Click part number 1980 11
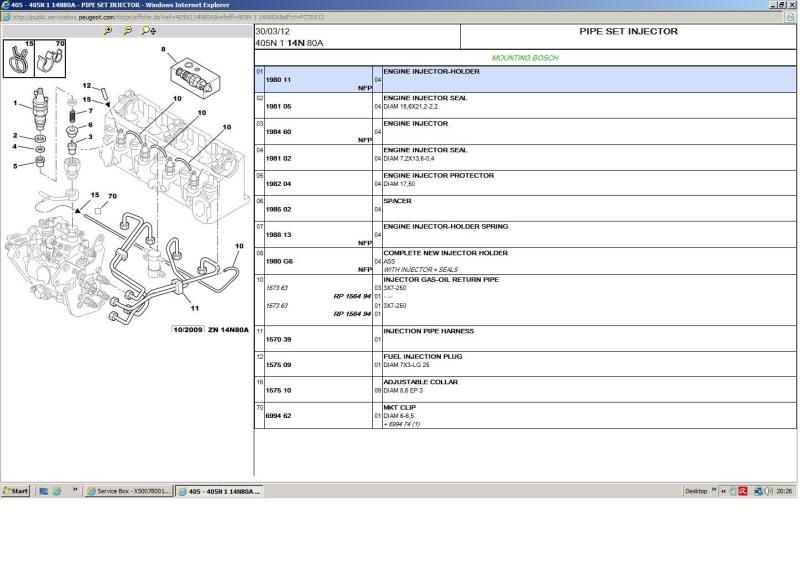The height and width of the screenshot is (568, 800). tap(278, 80)
